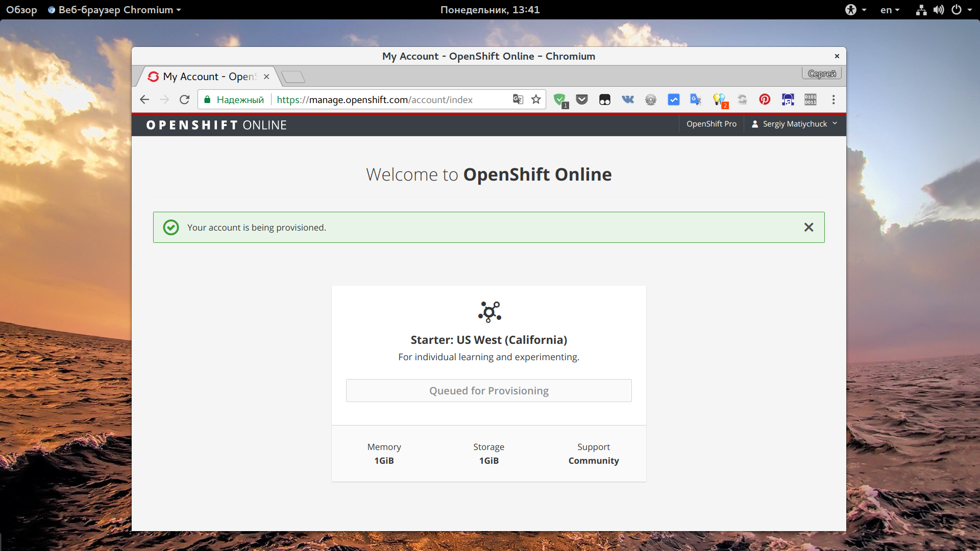Click the Adguard shield extension icon
Image resolution: width=980 pixels, height=551 pixels.
(559, 99)
